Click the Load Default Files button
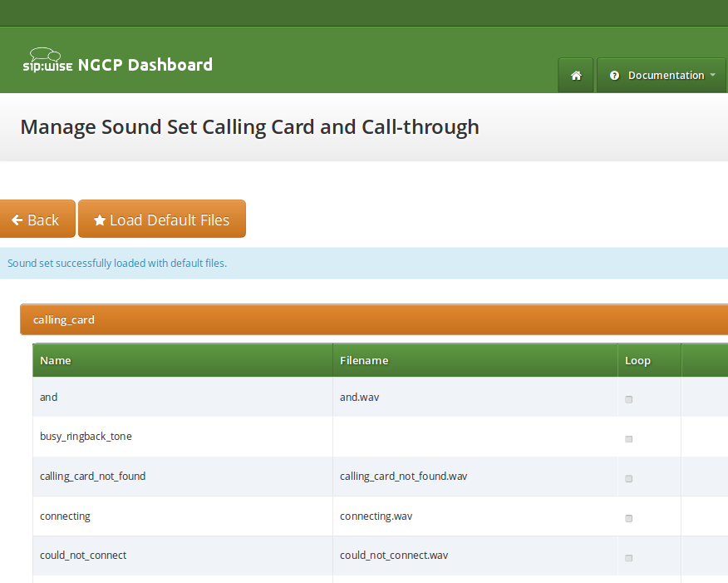728x583 pixels. [161, 220]
